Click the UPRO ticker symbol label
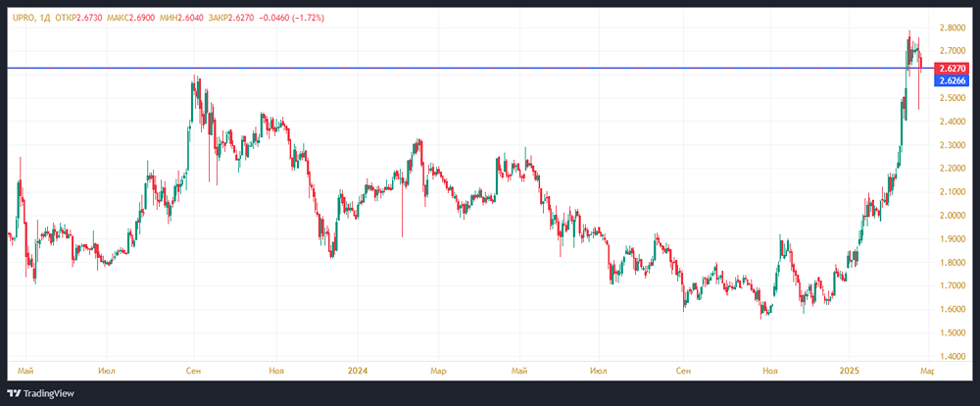Image resolution: width=980 pixels, height=406 pixels. point(23,19)
